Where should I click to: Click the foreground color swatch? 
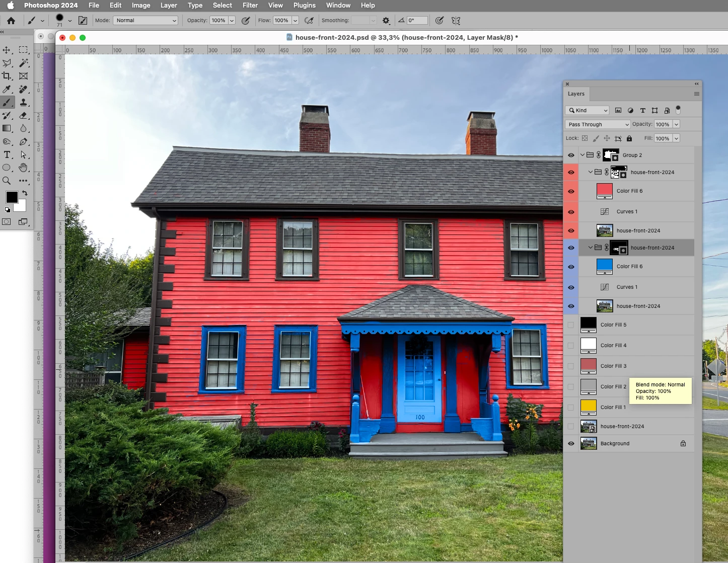click(x=12, y=197)
